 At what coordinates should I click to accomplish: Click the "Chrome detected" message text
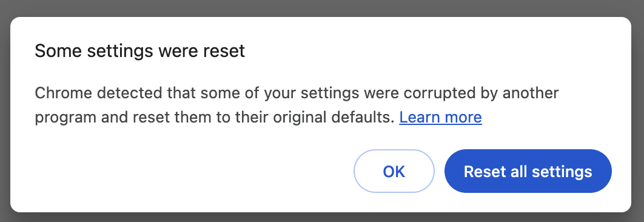[x=297, y=106]
